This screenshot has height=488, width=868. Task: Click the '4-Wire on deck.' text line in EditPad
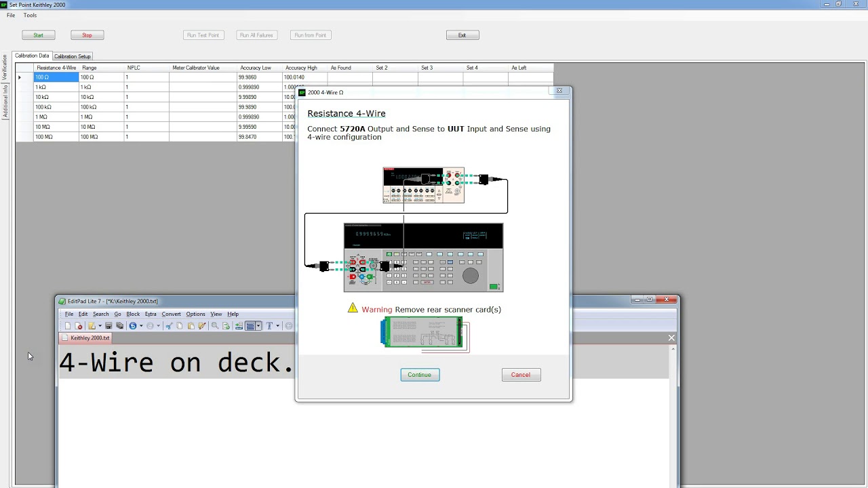click(176, 363)
